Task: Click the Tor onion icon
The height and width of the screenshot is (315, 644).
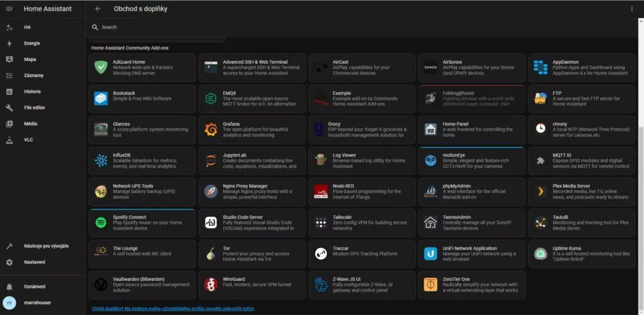Action: (211, 254)
